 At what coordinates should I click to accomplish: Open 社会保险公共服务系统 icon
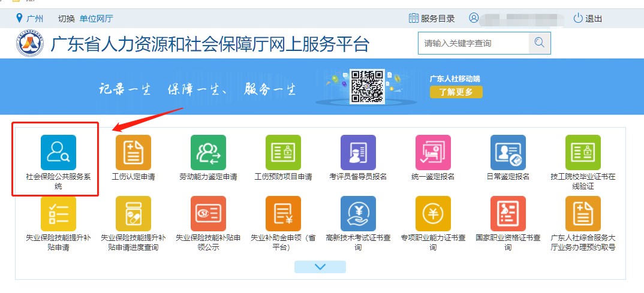(x=58, y=152)
